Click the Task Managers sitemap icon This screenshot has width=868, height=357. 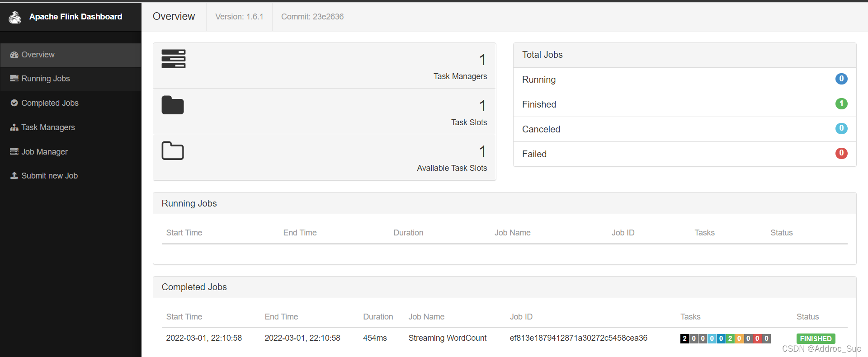[x=14, y=127]
